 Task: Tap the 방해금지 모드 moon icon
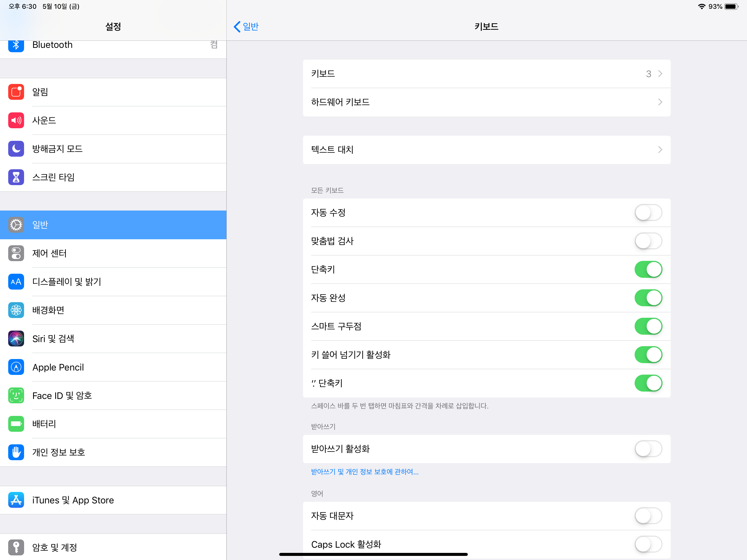[16, 148]
